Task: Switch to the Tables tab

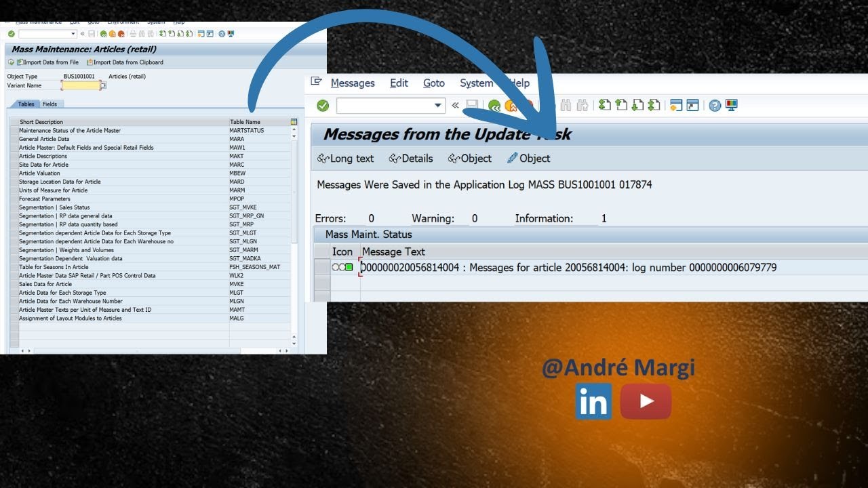Action: pos(26,104)
